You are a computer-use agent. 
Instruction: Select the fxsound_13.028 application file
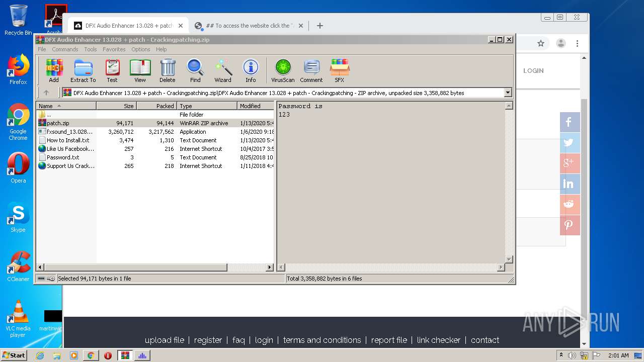(155, 132)
